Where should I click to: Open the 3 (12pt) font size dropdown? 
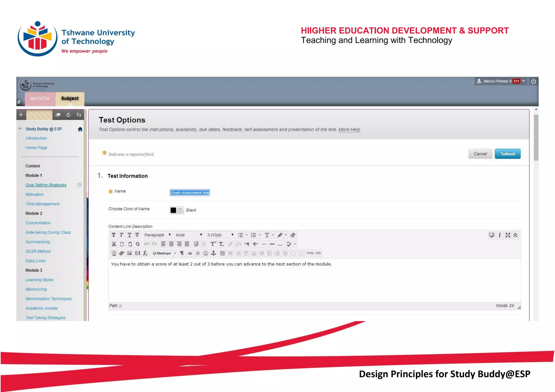(x=220, y=235)
